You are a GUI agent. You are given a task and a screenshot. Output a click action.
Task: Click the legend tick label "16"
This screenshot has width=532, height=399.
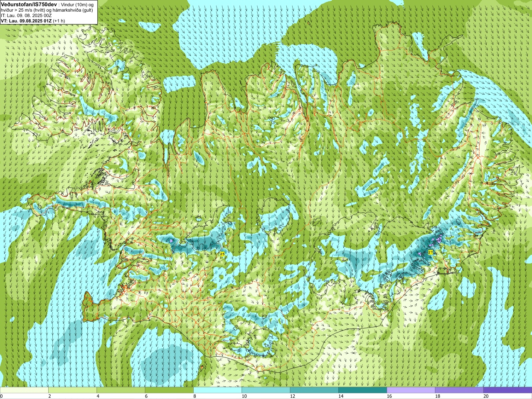pyautogui.click(x=389, y=396)
